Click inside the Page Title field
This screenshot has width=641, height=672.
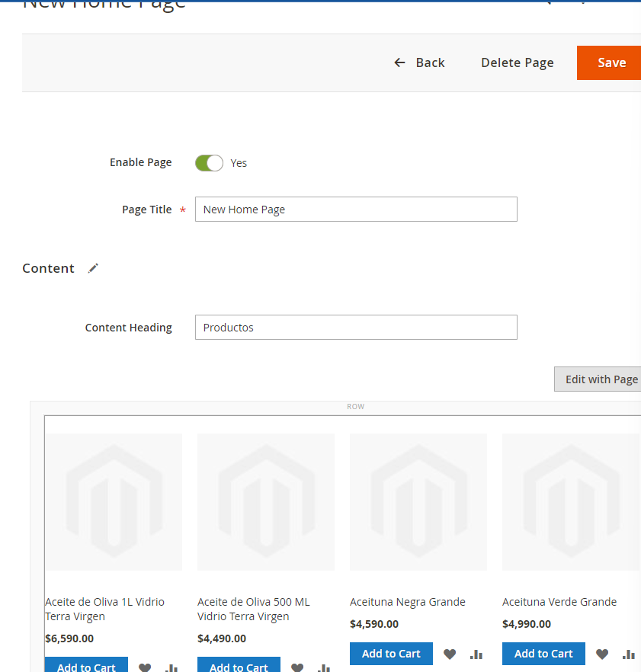[356, 209]
